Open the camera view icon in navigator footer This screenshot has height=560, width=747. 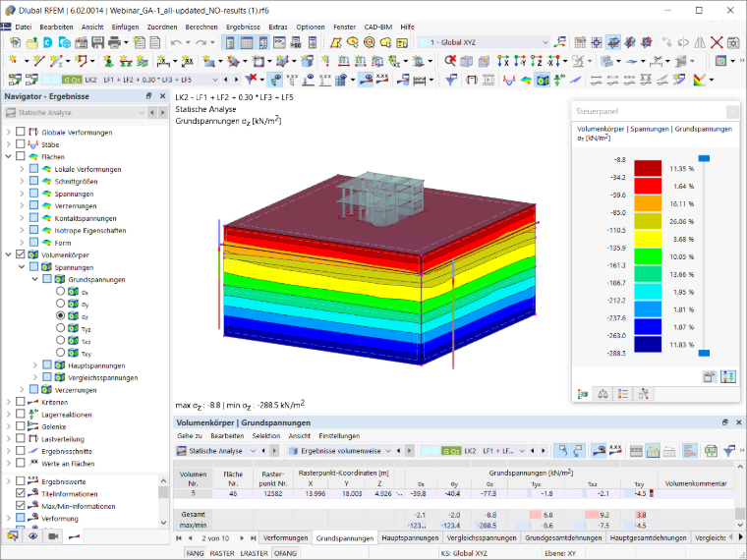53,536
